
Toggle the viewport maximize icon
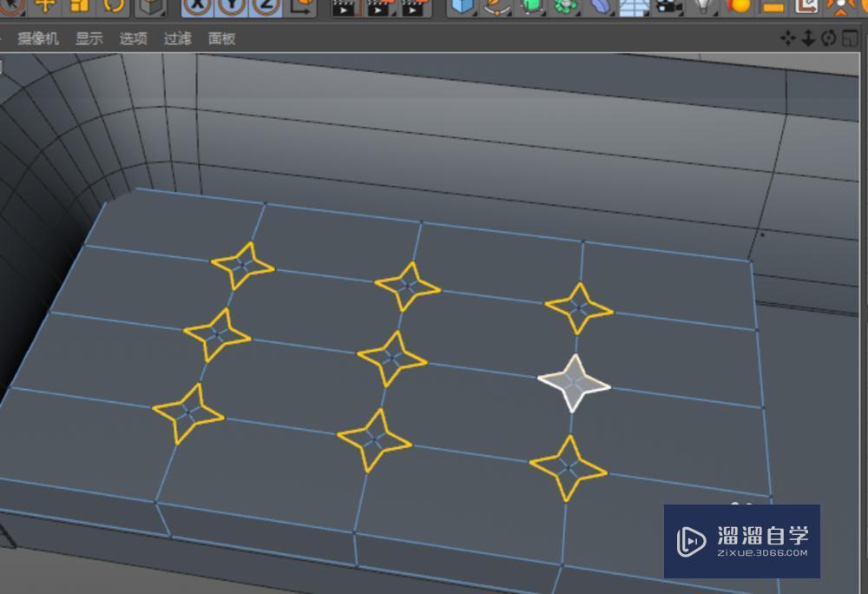point(850,38)
